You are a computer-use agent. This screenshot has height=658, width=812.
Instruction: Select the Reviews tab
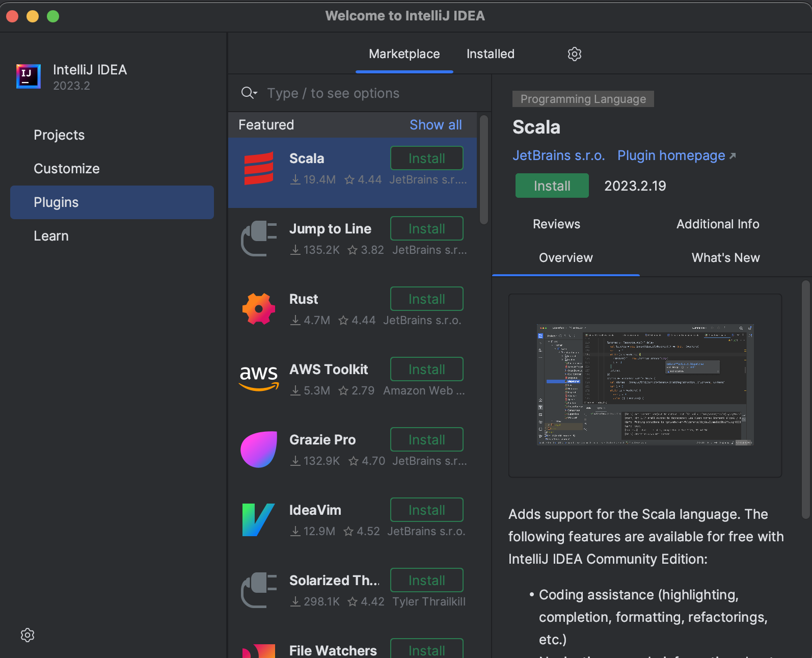556,224
